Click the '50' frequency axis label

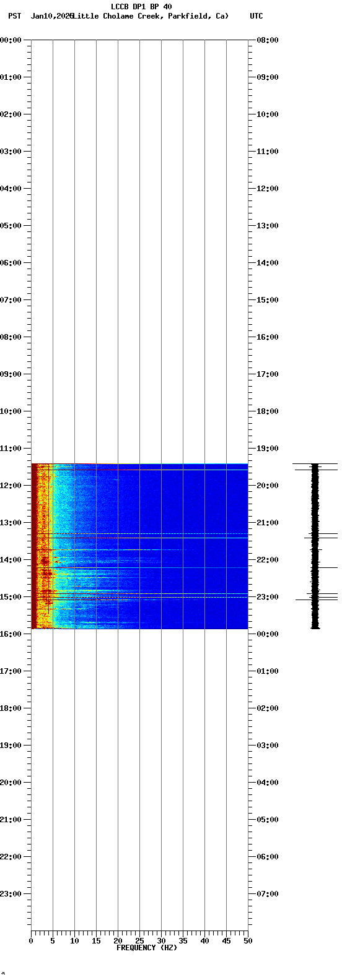click(x=248, y=941)
